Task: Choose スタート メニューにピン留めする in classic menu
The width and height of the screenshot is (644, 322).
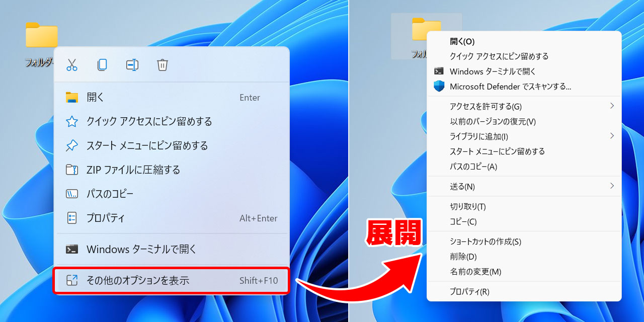Action: tap(524, 151)
